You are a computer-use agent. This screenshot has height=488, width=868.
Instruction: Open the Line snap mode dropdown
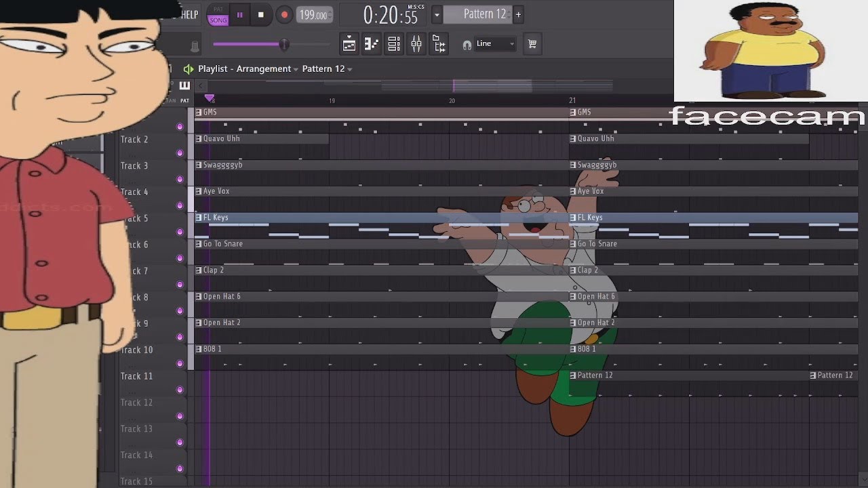pos(496,44)
